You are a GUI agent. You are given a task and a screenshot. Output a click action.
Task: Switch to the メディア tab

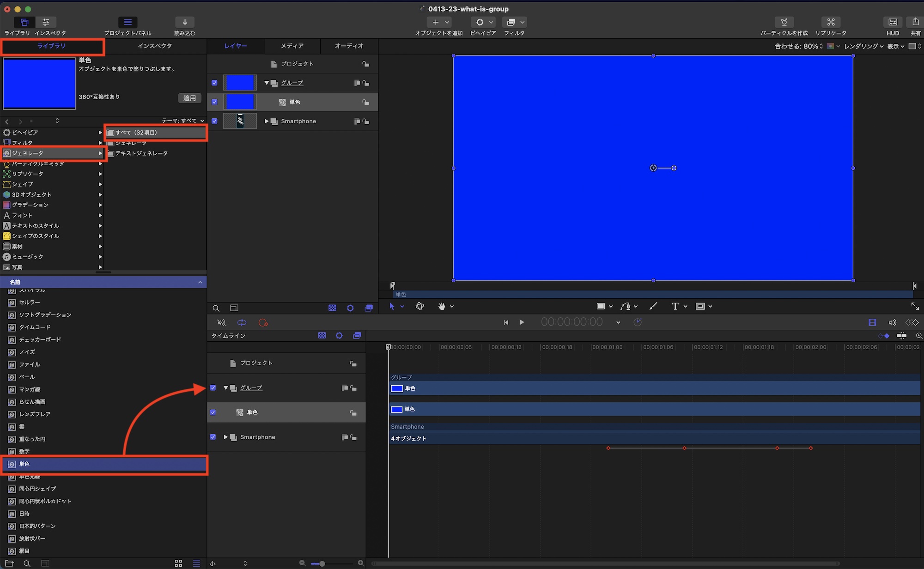point(292,46)
